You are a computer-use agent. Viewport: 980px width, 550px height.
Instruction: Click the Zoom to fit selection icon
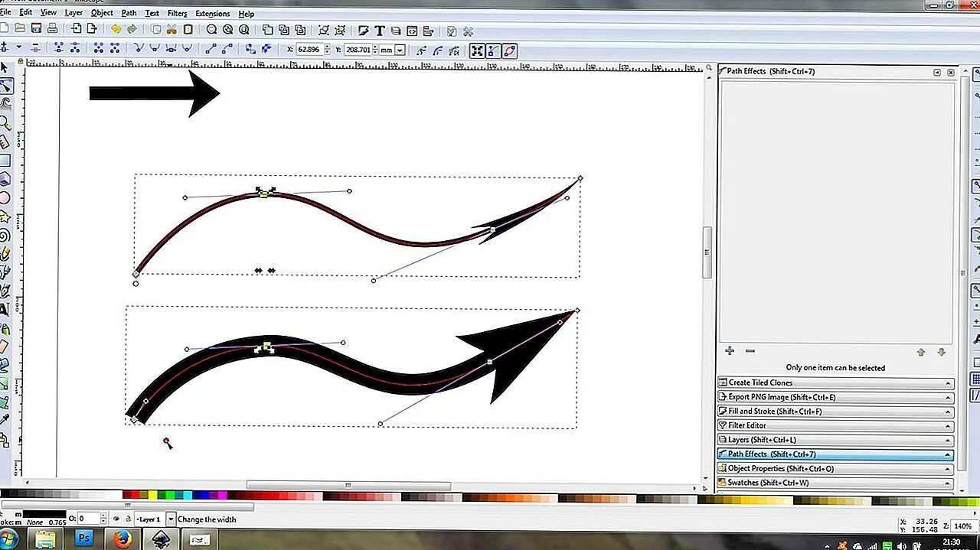(x=211, y=29)
